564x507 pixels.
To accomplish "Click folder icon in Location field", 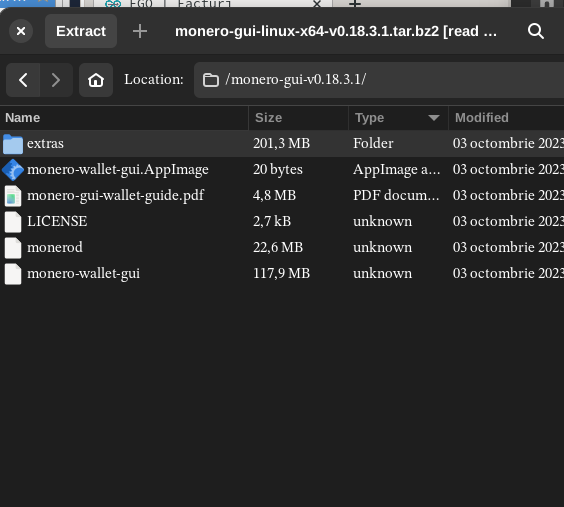I will (211, 80).
